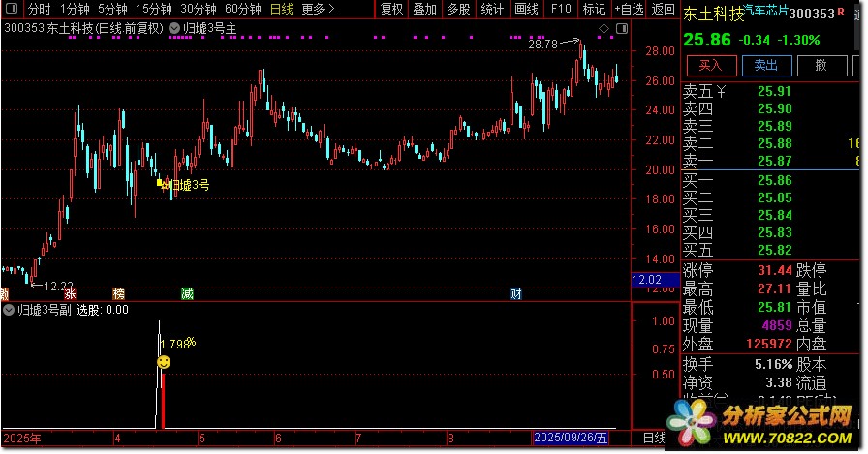Click the 减 event marker on timeline
The height and width of the screenshot is (454, 868).
click(x=187, y=293)
